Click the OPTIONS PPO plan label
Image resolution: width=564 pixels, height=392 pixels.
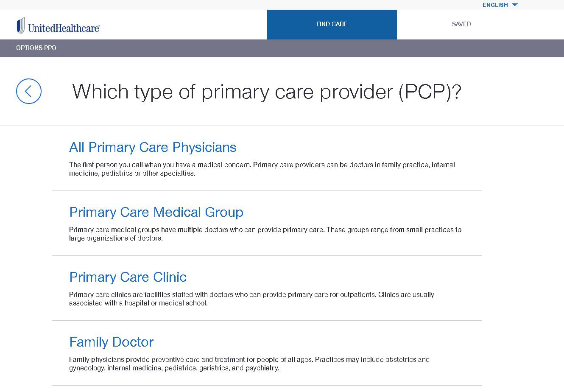36,48
